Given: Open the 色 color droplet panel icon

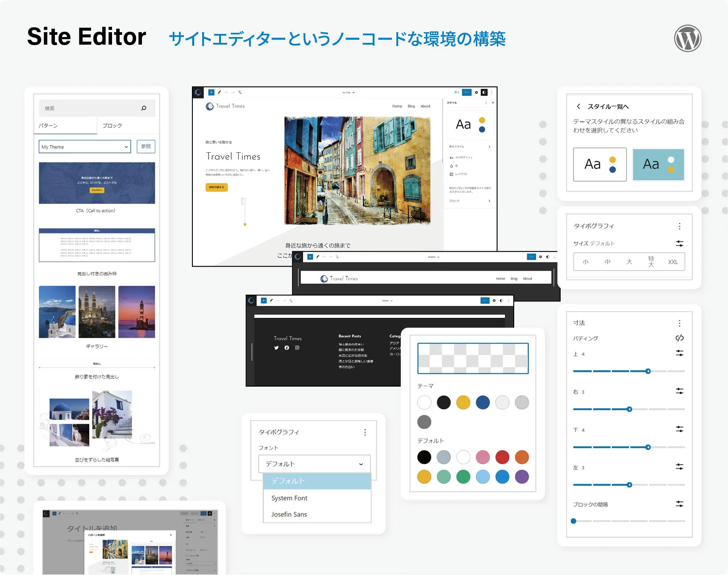Looking at the screenshot, I should (x=451, y=166).
